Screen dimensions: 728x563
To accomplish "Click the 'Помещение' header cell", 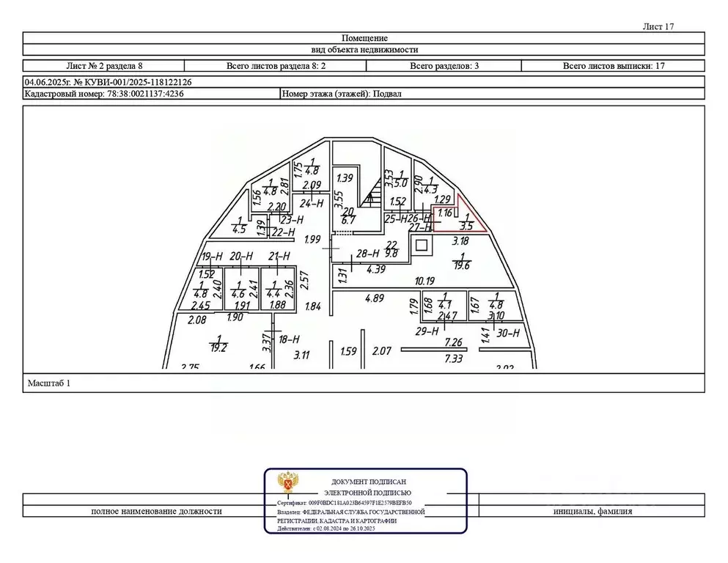I will [364, 38].
